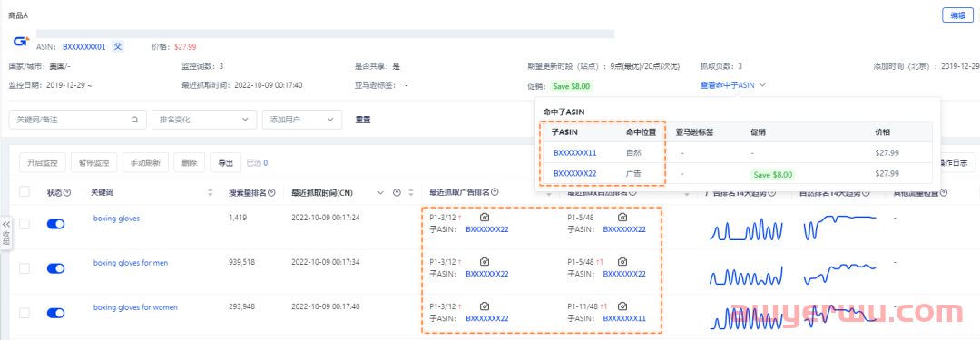Click in the 关键词/备注 search field
980x340 pixels.
tap(77, 120)
